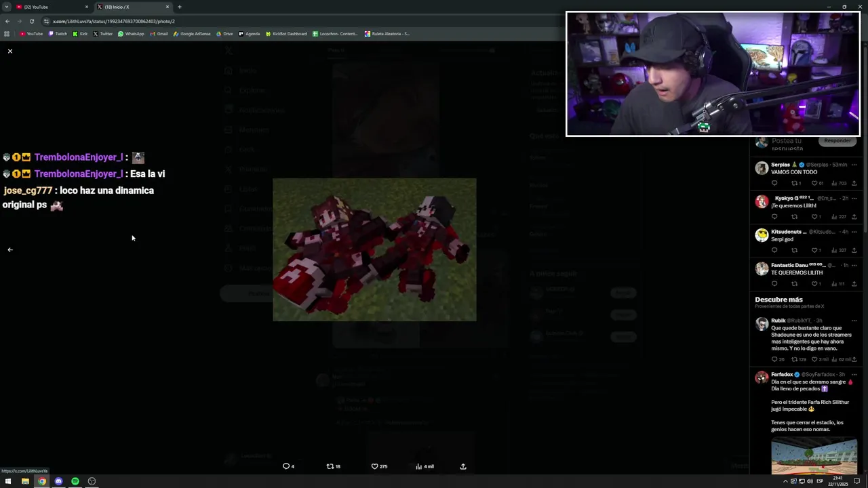This screenshot has height=488, width=868.
Task: Open the Ruleta Aleatoria bookmark
Action: (x=387, y=33)
